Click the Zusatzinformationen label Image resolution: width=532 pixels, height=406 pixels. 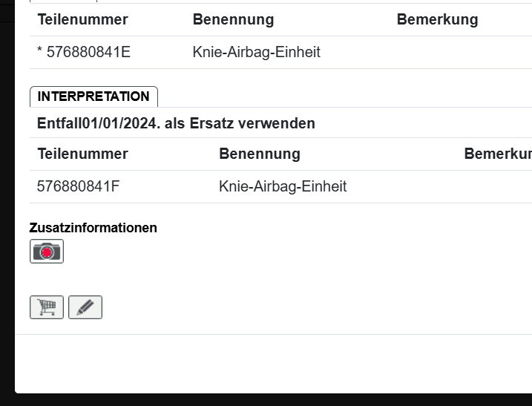click(93, 228)
